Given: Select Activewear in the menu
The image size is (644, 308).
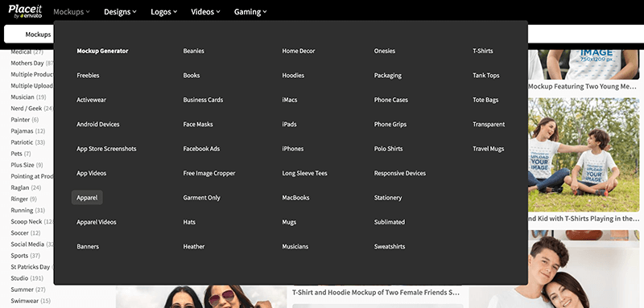Looking at the screenshot, I should pyautogui.click(x=91, y=100).
